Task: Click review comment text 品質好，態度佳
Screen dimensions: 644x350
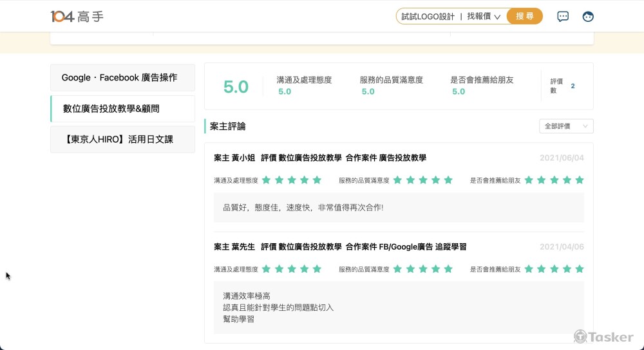Action: pyautogui.click(x=303, y=208)
